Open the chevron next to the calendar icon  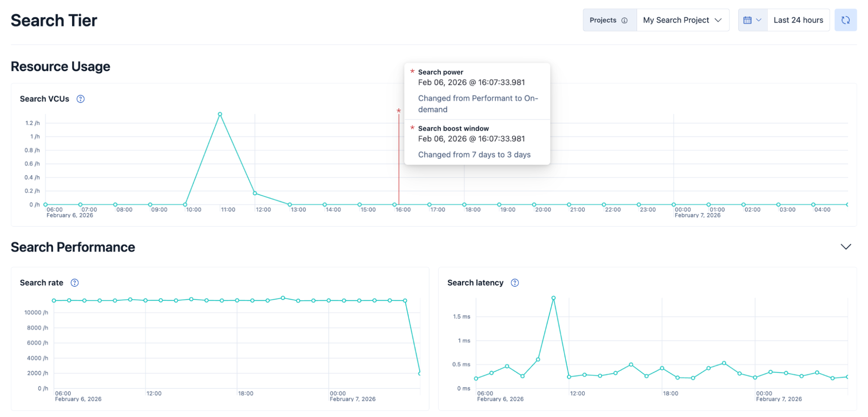pyautogui.click(x=759, y=20)
